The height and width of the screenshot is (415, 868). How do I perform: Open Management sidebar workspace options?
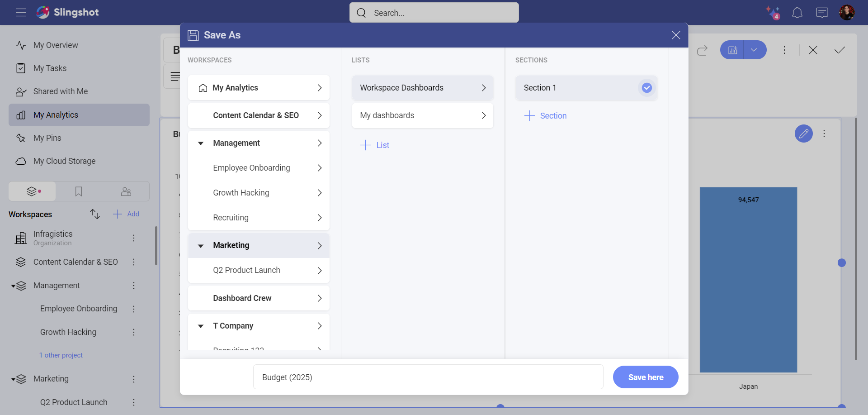(x=134, y=286)
